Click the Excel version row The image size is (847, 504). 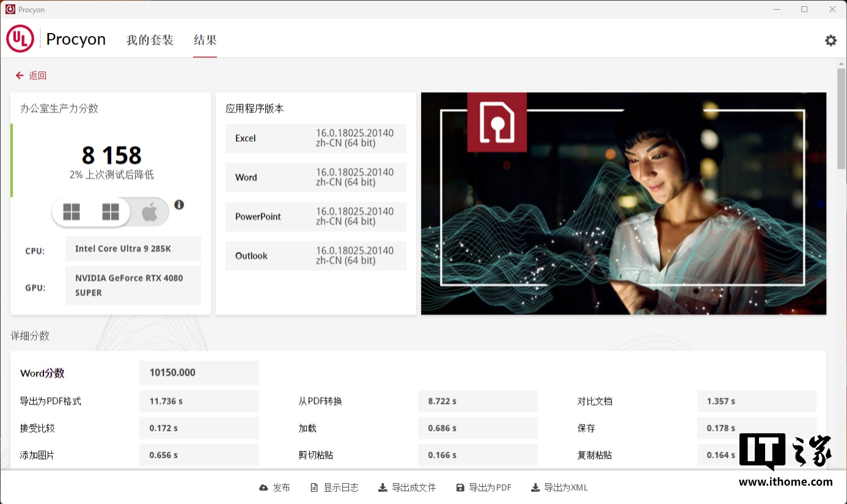[315, 138]
